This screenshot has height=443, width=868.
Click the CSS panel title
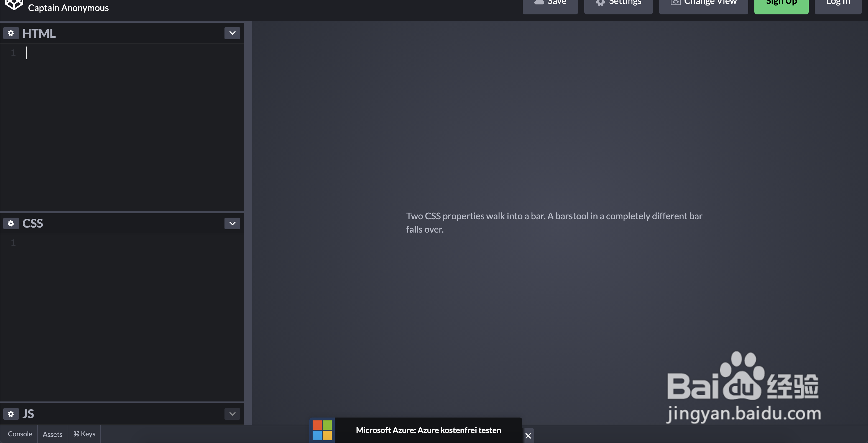(x=33, y=223)
